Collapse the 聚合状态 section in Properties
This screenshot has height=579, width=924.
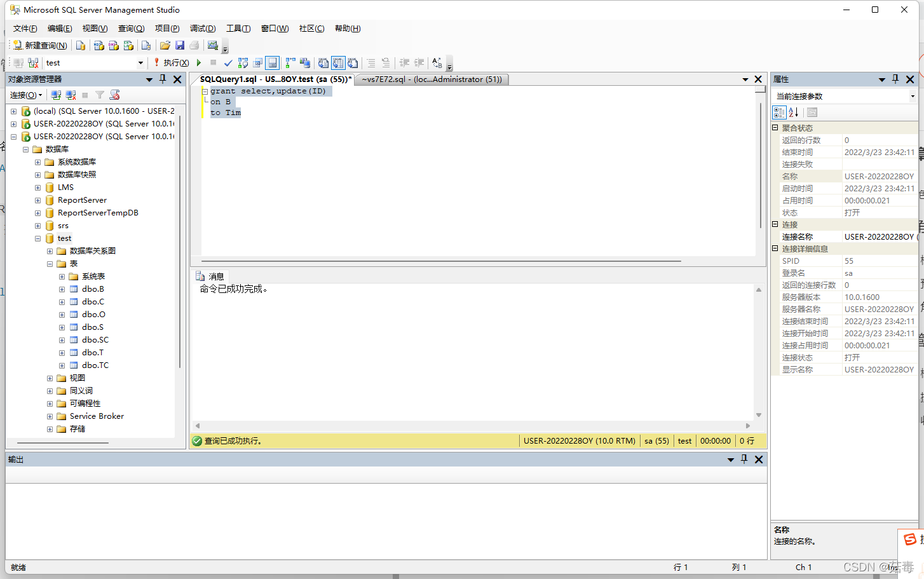pos(775,128)
